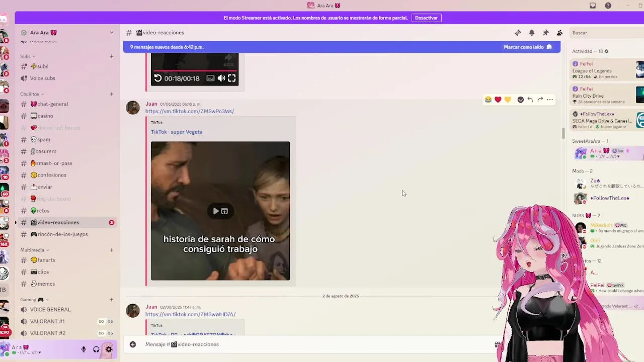The width and height of the screenshot is (644, 362).
Task: Toggle the member list icon
Action: pyautogui.click(x=559, y=33)
